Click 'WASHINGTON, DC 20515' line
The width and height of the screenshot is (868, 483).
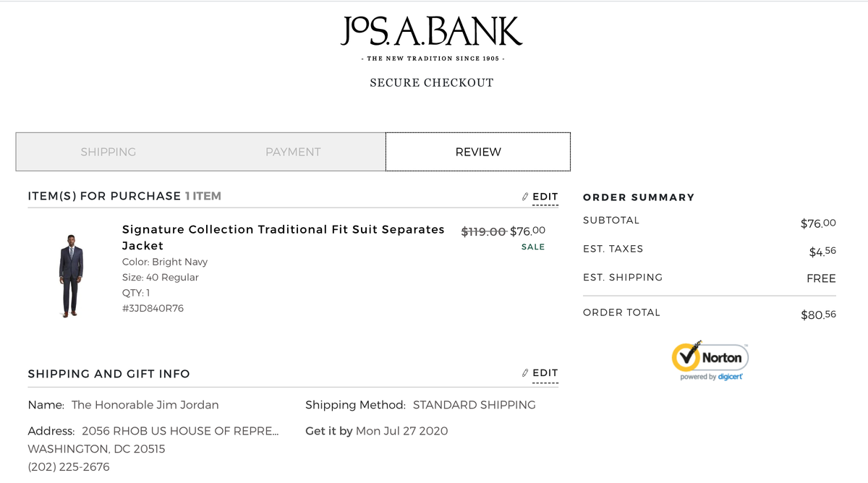point(96,449)
